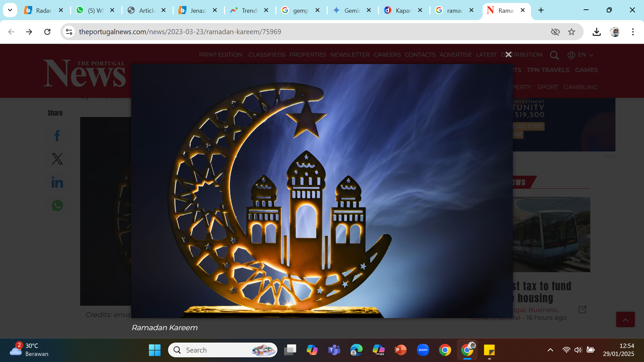The image size is (644, 362).
Task: View site information icon in the address bar
Action: click(x=69, y=32)
